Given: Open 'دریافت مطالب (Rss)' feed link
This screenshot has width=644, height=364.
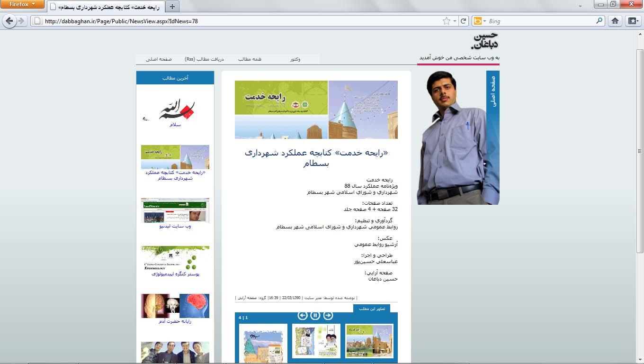Looking at the screenshot, I should [204, 59].
